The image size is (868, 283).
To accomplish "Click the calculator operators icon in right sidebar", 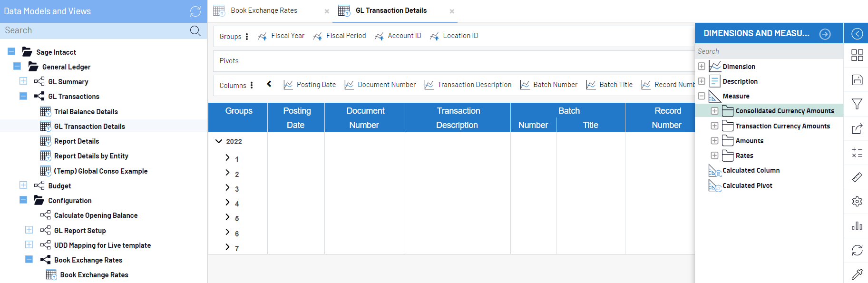I will [x=857, y=153].
